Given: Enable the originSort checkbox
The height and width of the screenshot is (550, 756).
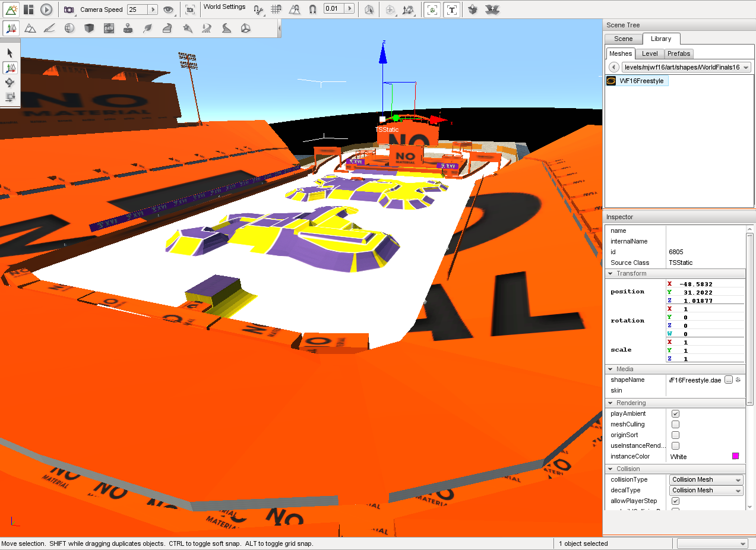Looking at the screenshot, I should pos(675,435).
